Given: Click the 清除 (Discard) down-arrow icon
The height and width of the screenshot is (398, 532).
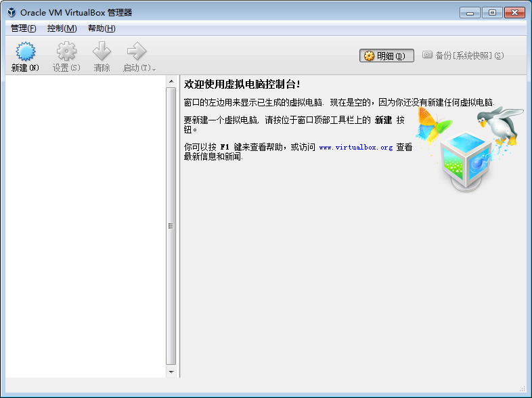Looking at the screenshot, I should pos(102,51).
